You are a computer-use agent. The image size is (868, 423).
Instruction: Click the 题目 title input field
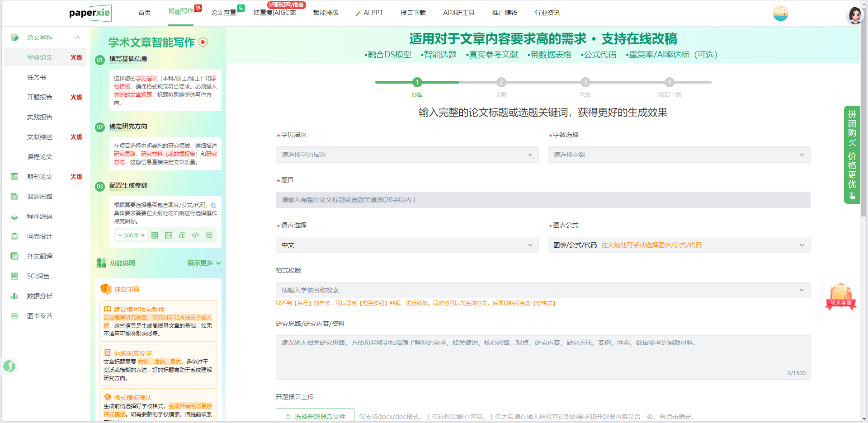pyautogui.click(x=542, y=200)
